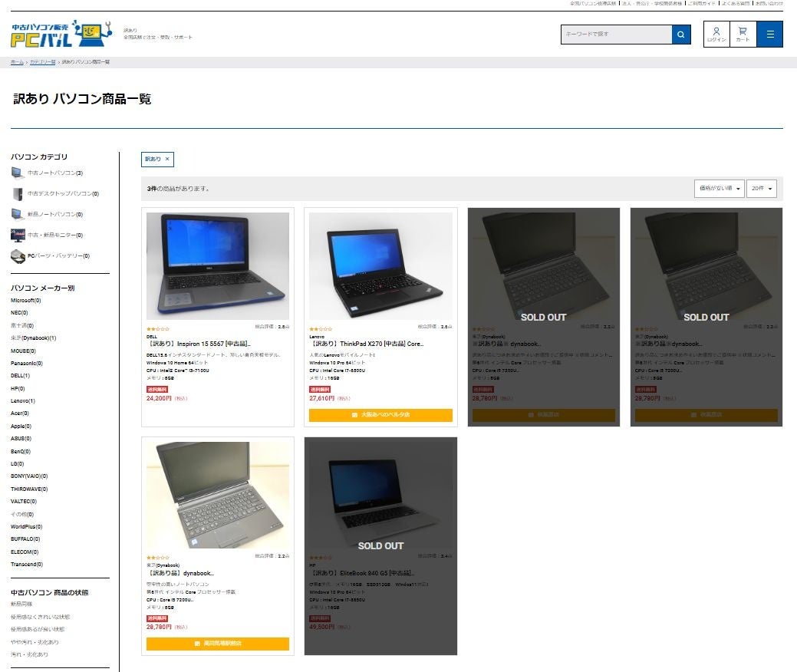The height and width of the screenshot is (672, 797).
Task: Filter by Panasonic(0) maker
Action: click(27, 364)
